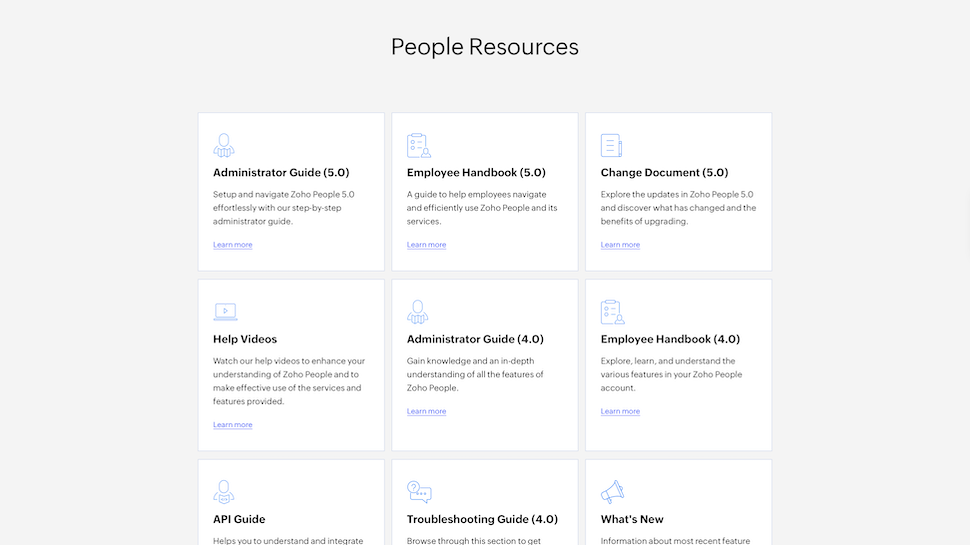
Task: Open Learn more under Administrator Guide (5.0)
Action: click(x=233, y=244)
